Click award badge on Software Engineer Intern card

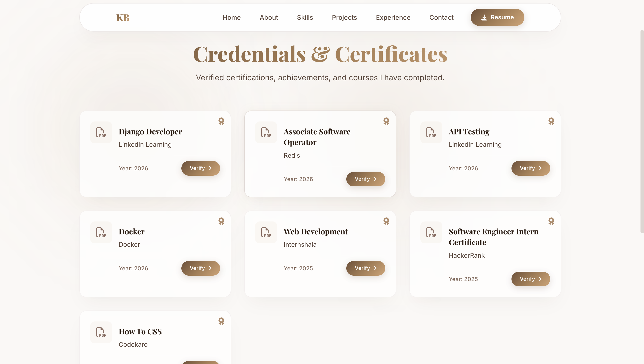pos(551,221)
